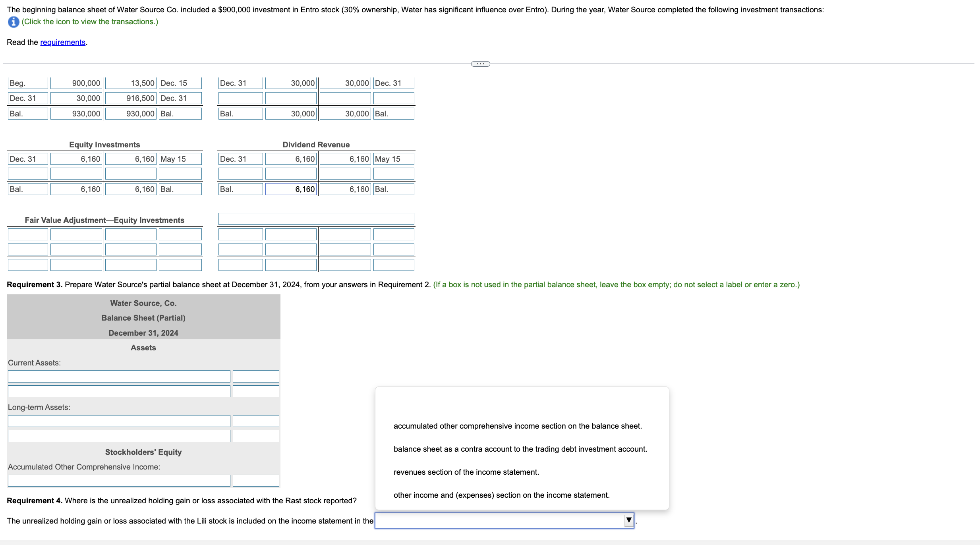Viewport: 980px width, 545px height.
Task: Click first debit amount cell under Fair Value Adjustment
Action: 76,234
